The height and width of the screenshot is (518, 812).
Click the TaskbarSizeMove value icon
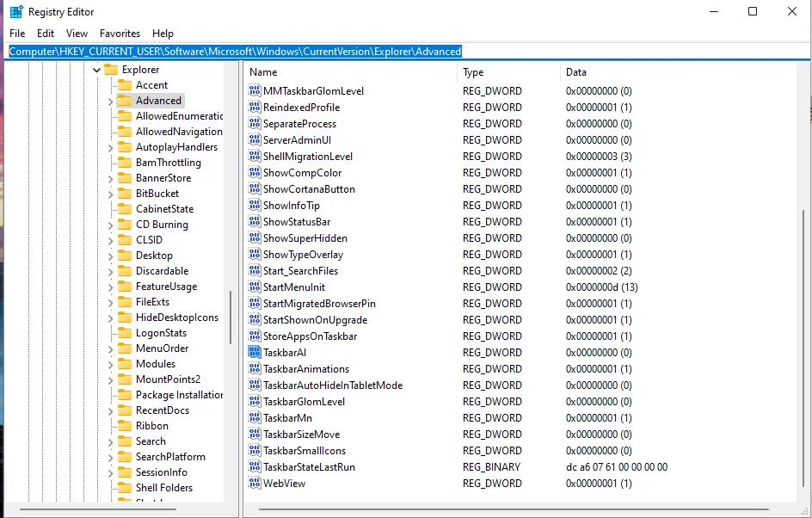pyautogui.click(x=255, y=434)
